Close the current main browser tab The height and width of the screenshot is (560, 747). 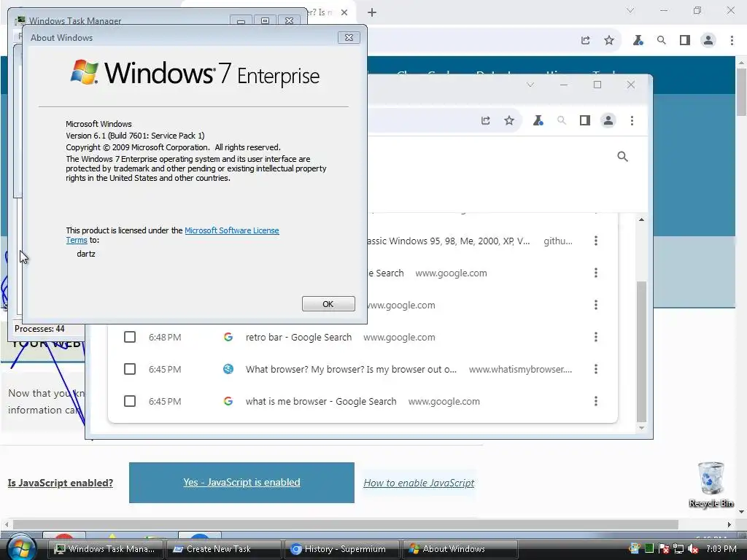click(x=344, y=12)
